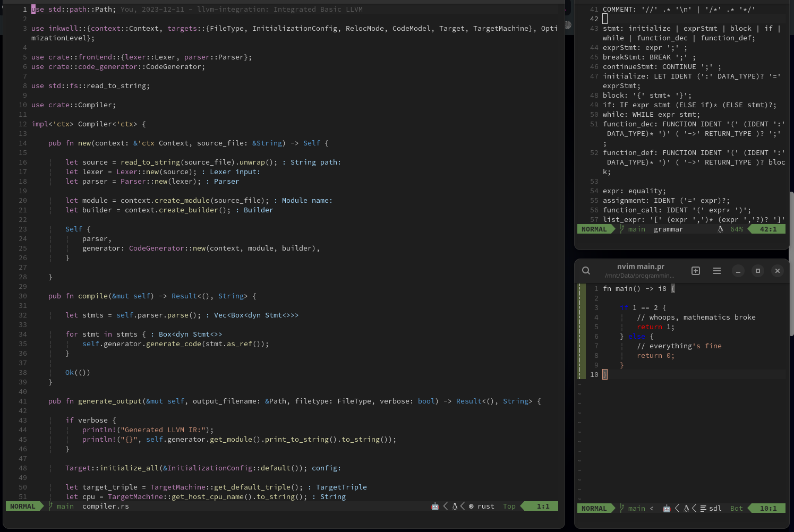Click the grammar filename in the statusline
The image size is (794, 532).
669,229
